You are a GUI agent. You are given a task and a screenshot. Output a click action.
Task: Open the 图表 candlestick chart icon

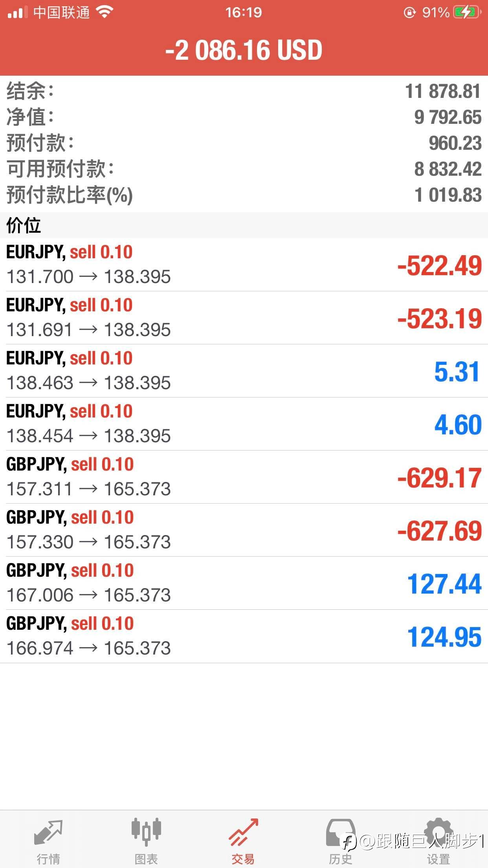coord(146,832)
